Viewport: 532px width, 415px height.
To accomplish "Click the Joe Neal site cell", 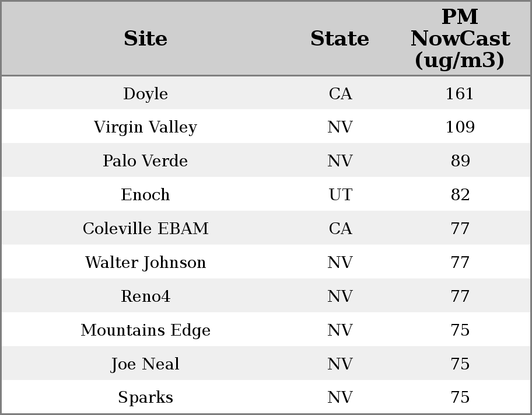I will (x=146, y=364).
